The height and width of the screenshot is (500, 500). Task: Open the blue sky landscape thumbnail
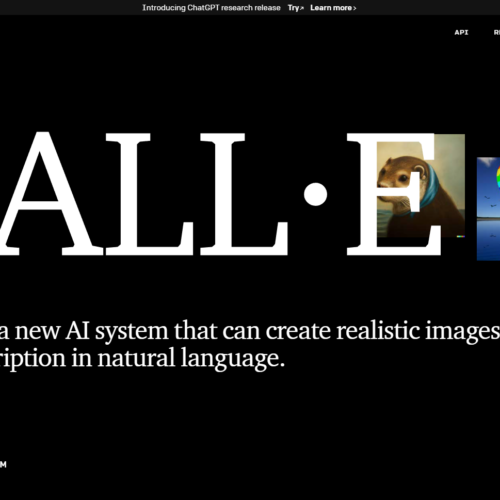pos(488,209)
